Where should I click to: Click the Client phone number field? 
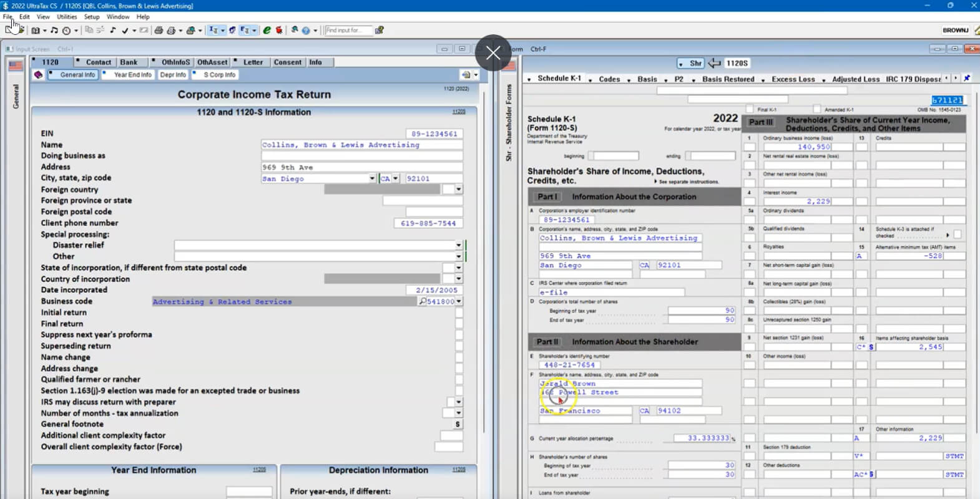[428, 223]
